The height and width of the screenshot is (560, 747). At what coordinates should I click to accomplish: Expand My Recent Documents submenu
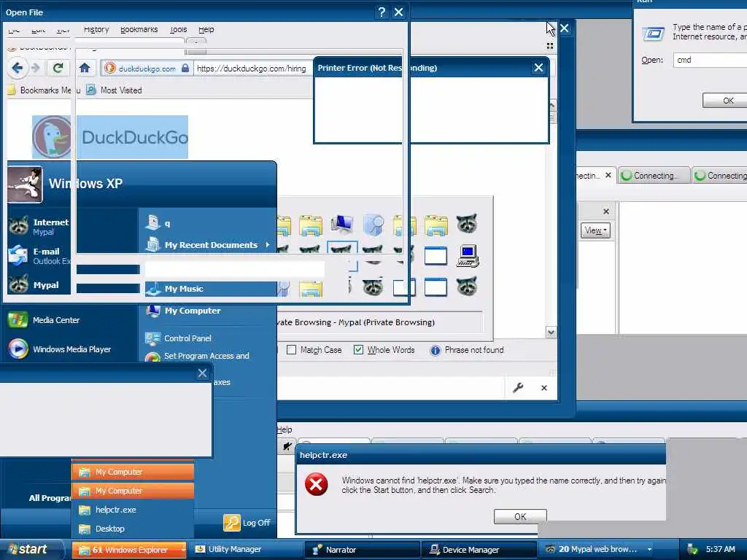[208, 245]
